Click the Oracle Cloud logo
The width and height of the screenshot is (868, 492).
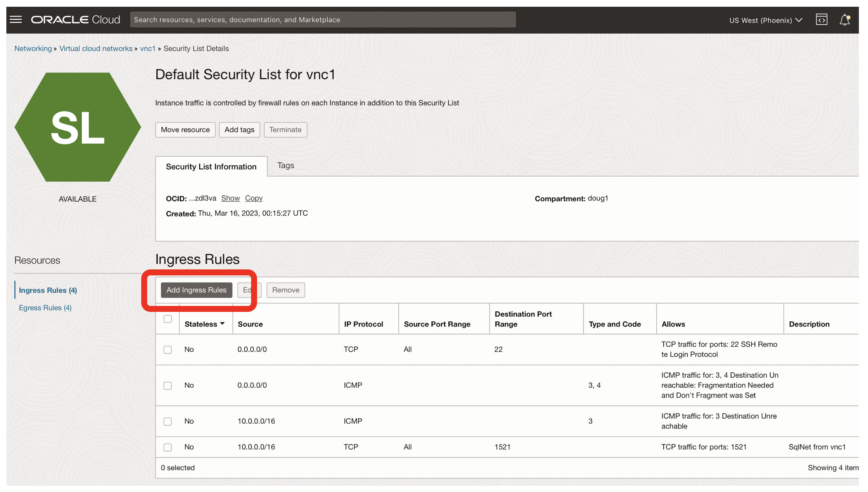(x=75, y=19)
